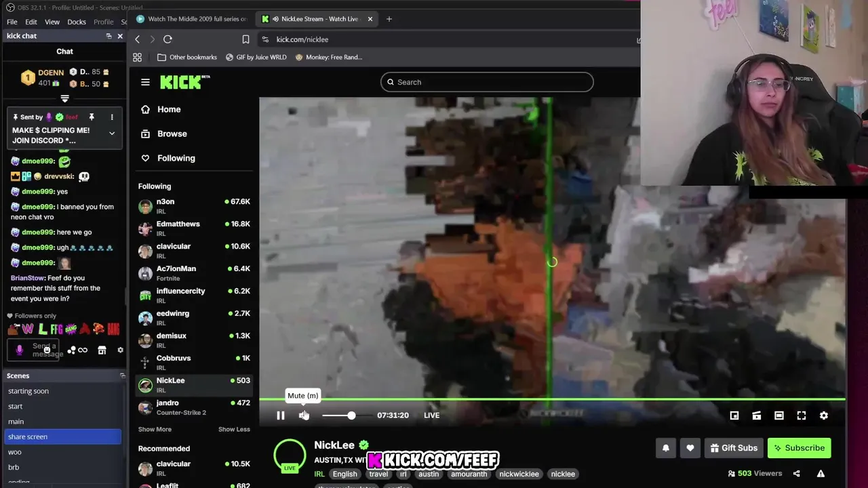Click the Kick search field
This screenshot has width=868, height=488.
[x=487, y=82]
